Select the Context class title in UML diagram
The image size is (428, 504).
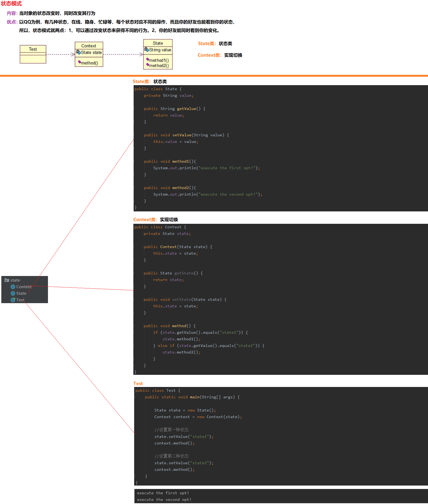[89, 46]
